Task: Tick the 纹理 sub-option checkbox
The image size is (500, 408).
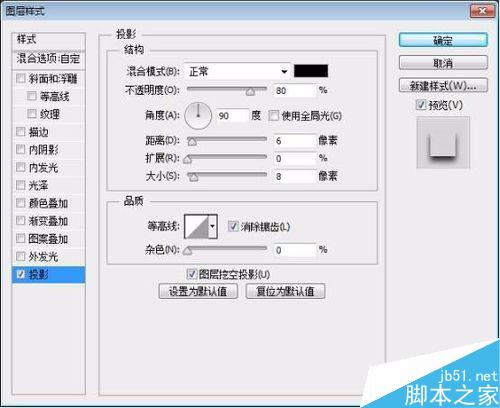Action: 32,114
